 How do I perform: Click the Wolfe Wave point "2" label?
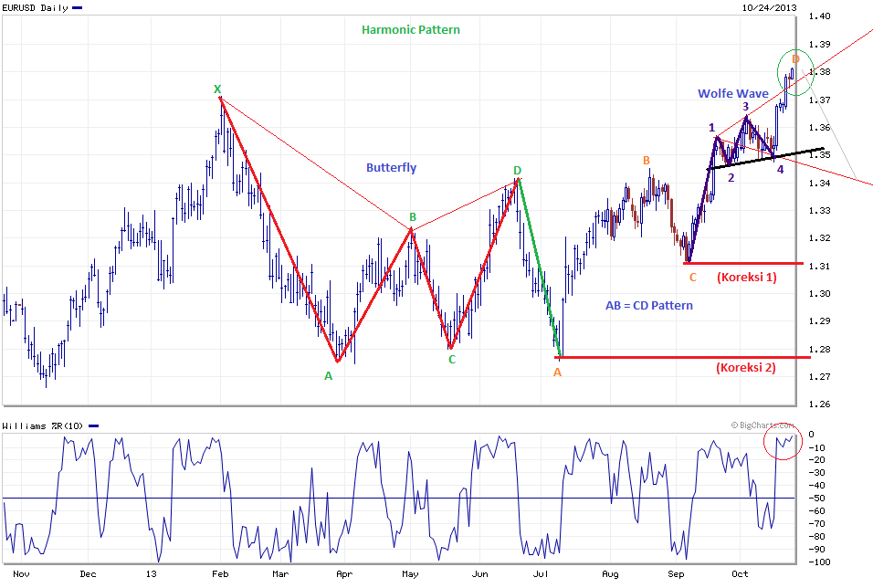[x=731, y=178]
